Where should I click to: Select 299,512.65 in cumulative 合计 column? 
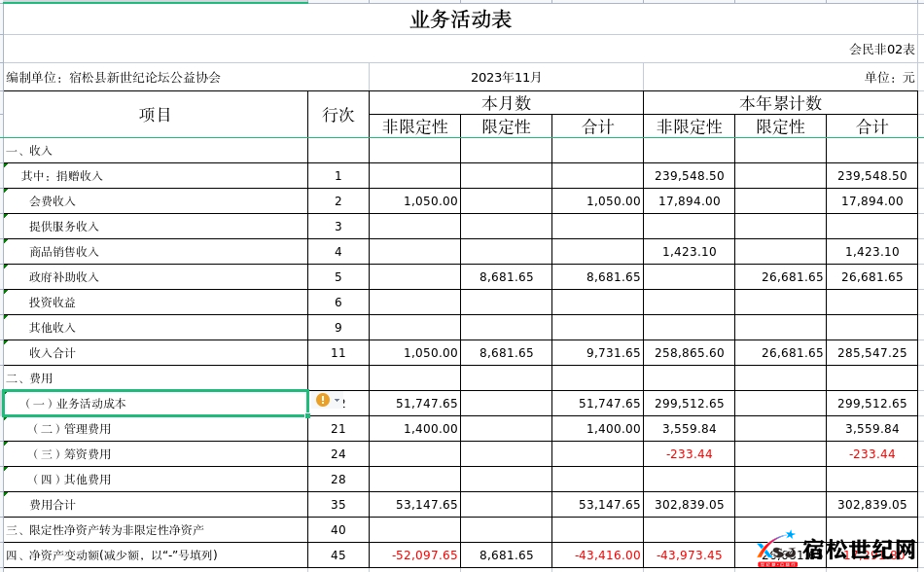tap(871, 404)
